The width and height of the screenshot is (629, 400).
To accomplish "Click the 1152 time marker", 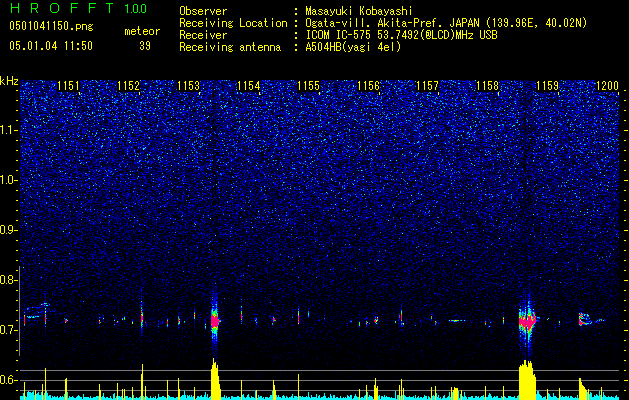I will [128, 86].
